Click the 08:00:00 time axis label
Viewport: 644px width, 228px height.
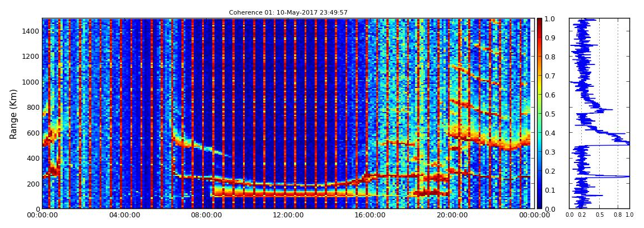[x=205, y=215]
